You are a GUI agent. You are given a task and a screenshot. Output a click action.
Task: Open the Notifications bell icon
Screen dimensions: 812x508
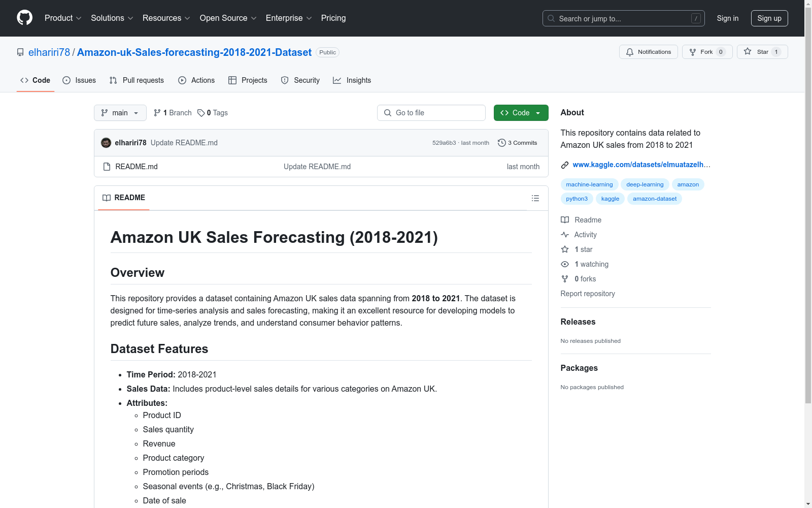pyautogui.click(x=630, y=52)
